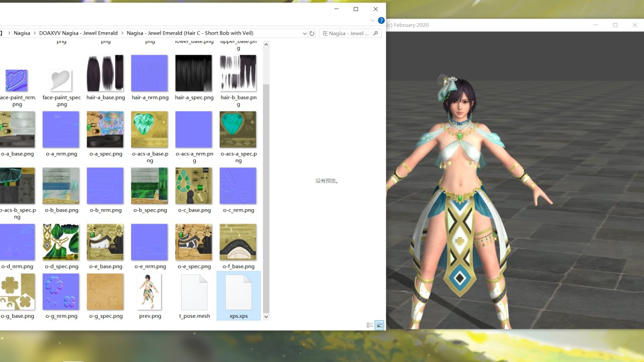Image resolution: width=644 pixels, height=362 pixels.
Task: Select the o-a_nrm.png thumbnail
Action: pyautogui.click(x=61, y=129)
